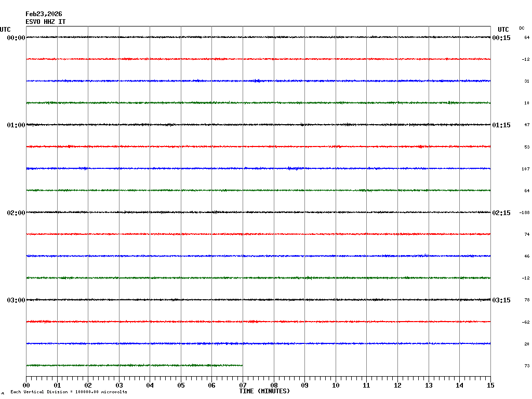Click the 02:15 end-time label
Image resolution: width=532 pixels, height=399 pixels.
click(x=501, y=213)
